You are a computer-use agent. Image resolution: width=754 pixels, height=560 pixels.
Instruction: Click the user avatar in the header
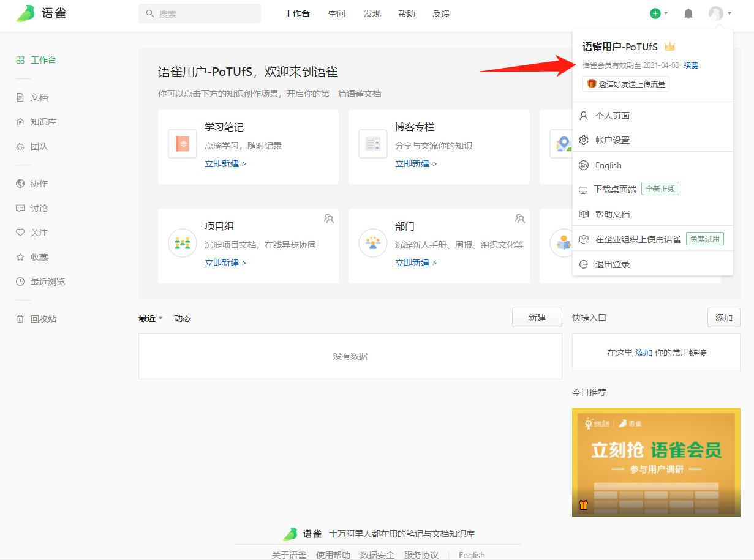715,13
